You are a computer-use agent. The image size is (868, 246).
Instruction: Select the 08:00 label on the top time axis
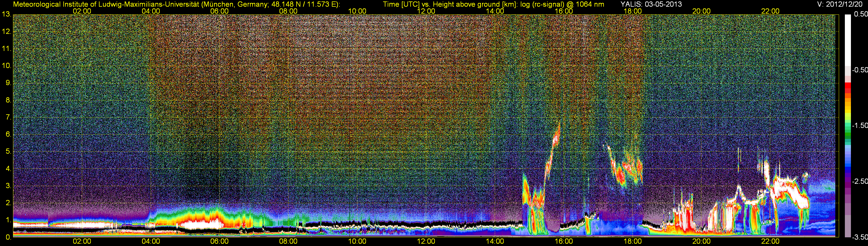tap(288, 11)
